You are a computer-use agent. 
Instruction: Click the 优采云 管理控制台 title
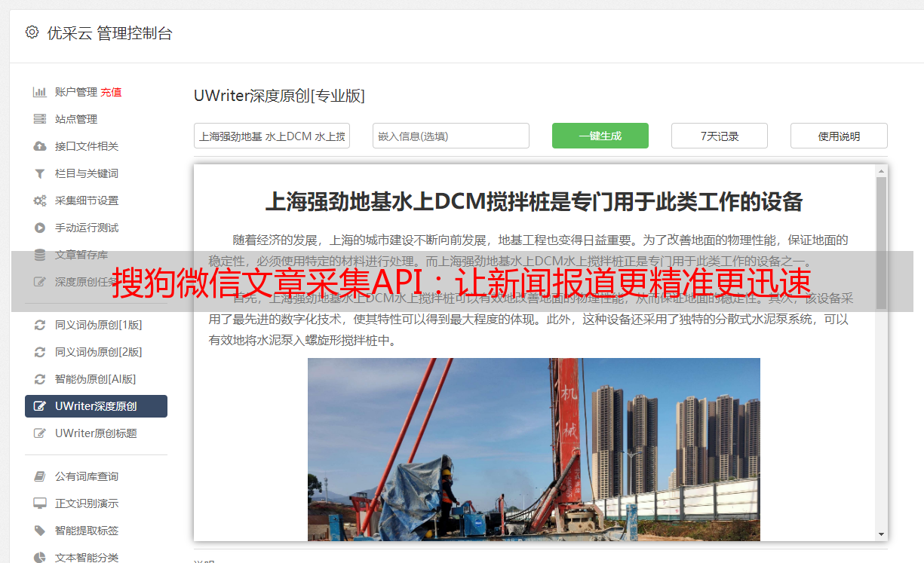(x=110, y=33)
